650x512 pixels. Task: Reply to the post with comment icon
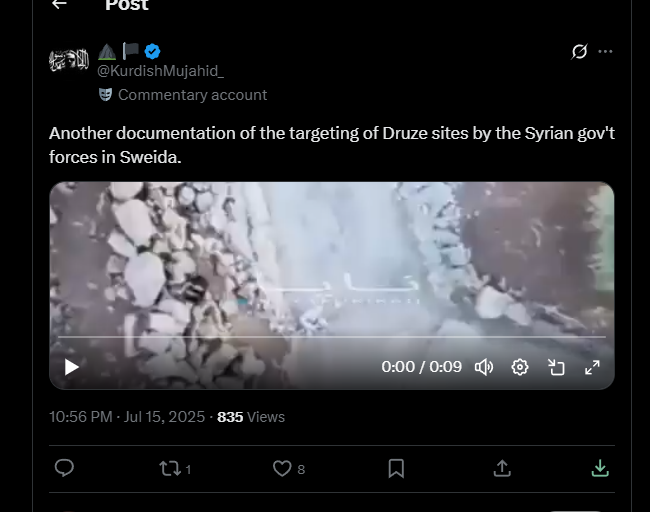64,468
